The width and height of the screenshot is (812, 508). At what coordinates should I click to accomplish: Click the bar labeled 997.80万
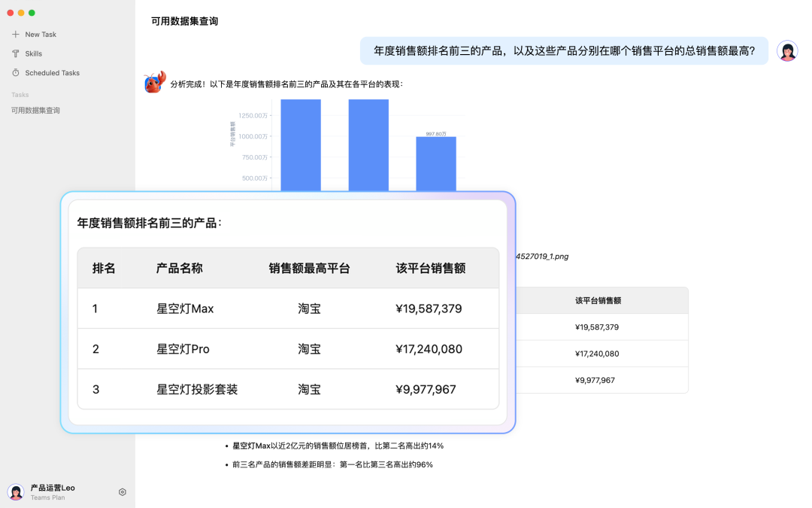[436, 162]
